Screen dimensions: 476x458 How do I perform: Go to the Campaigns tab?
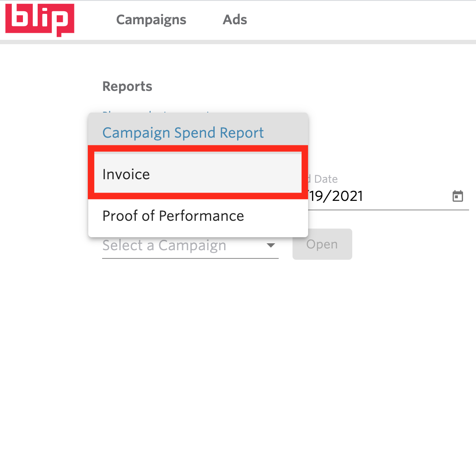point(151,20)
